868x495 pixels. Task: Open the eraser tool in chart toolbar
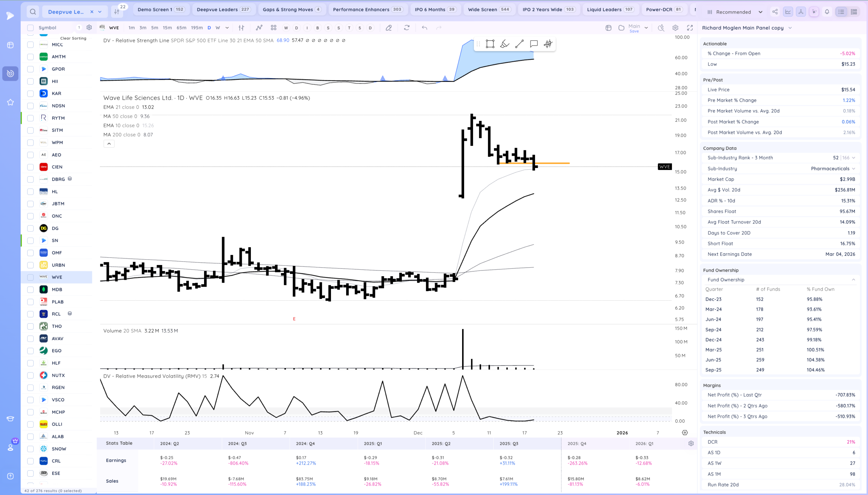(389, 28)
